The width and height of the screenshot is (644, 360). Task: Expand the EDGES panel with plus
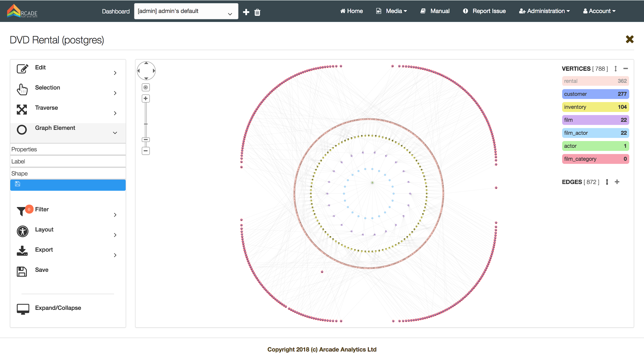click(x=617, y=182)
